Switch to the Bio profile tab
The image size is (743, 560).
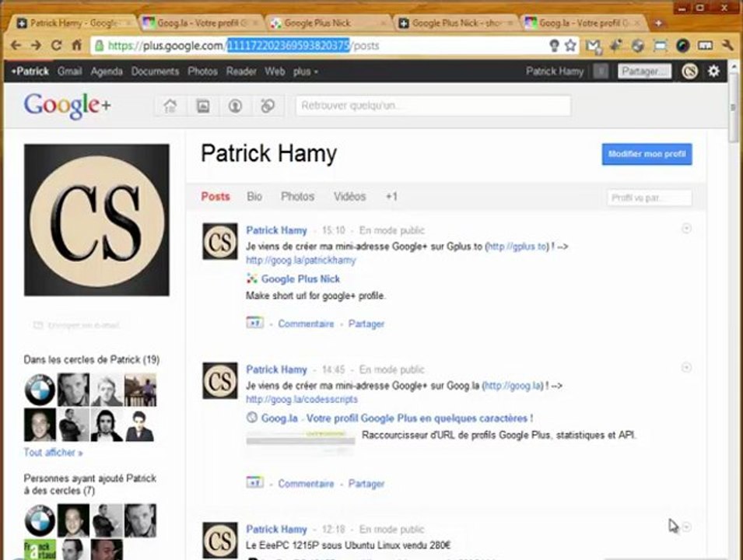(254, 197)
